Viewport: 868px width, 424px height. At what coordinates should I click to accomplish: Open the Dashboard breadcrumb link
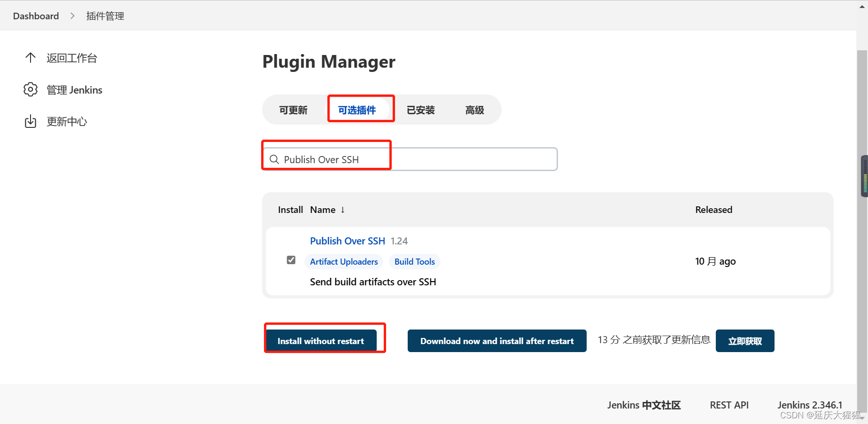pyautogui.click(x=36, y=16)
